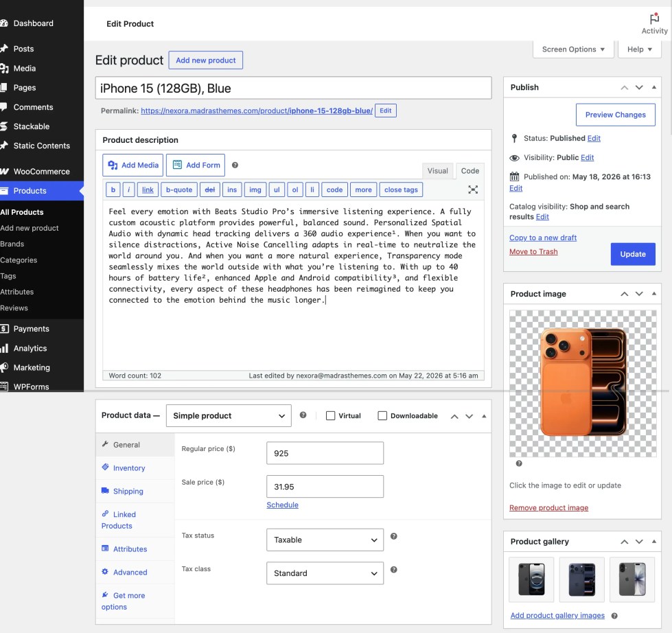Click the b-quote toolbar button
This screenshot has width=672, height=633.
pos(179,189)
